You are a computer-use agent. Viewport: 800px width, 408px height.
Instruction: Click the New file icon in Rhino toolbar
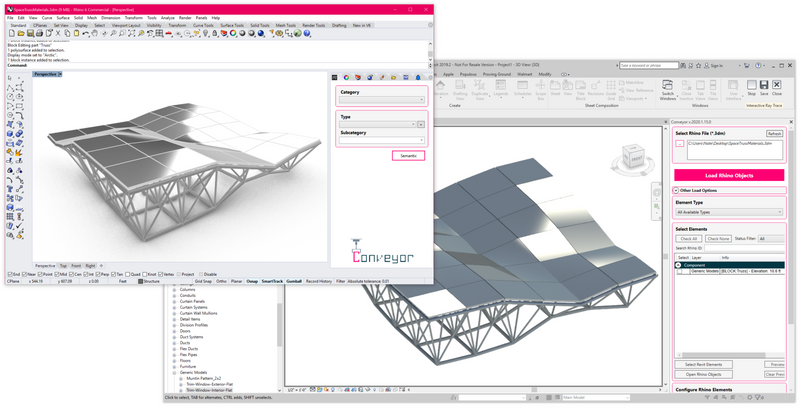12,33
